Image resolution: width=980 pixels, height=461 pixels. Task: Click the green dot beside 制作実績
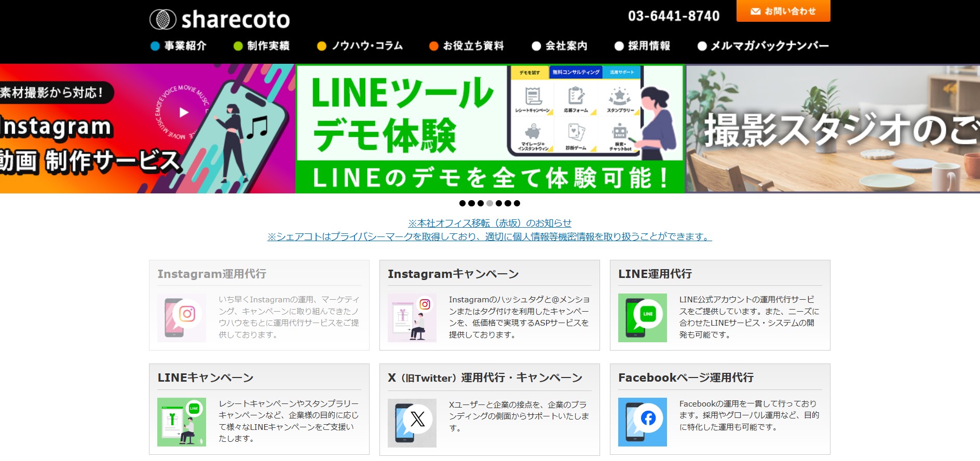coord(238,46)
